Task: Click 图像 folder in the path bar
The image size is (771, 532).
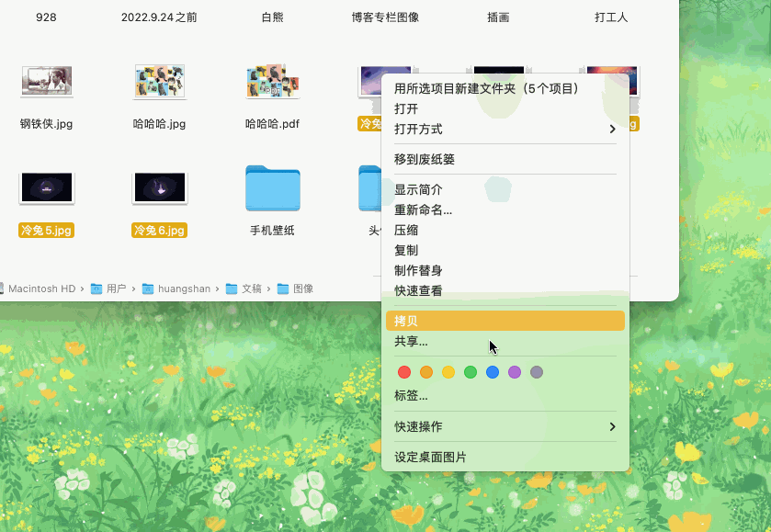Action: 296,289
